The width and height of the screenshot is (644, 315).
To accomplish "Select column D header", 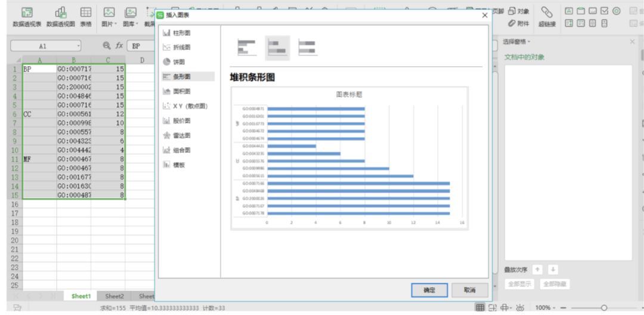I will point(142,60).
